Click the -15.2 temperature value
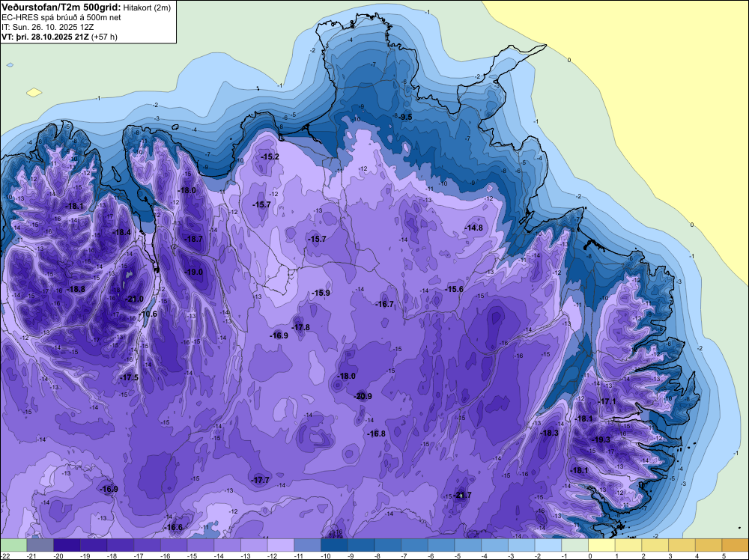Viewport: 749px width, 560px height. [270, 156]
